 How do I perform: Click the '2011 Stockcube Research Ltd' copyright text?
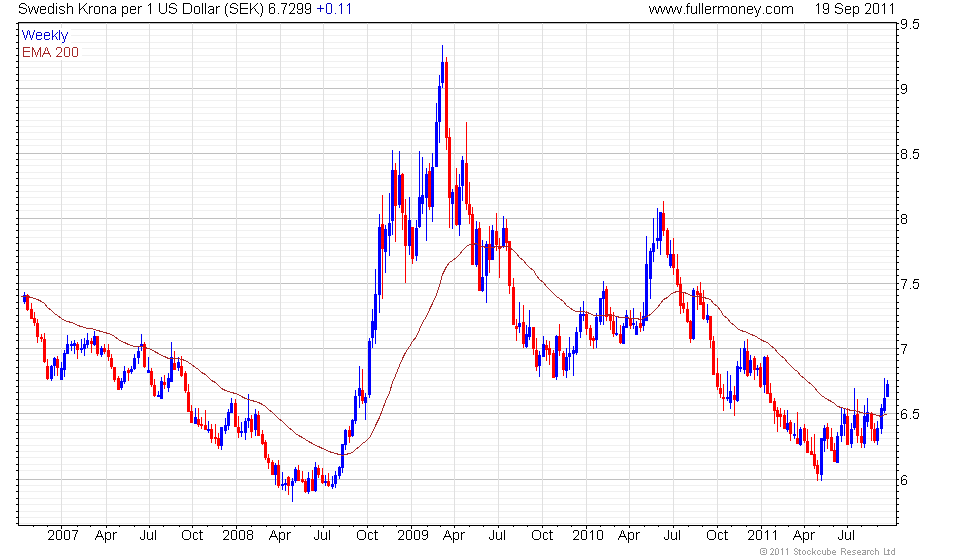[828, 552]
